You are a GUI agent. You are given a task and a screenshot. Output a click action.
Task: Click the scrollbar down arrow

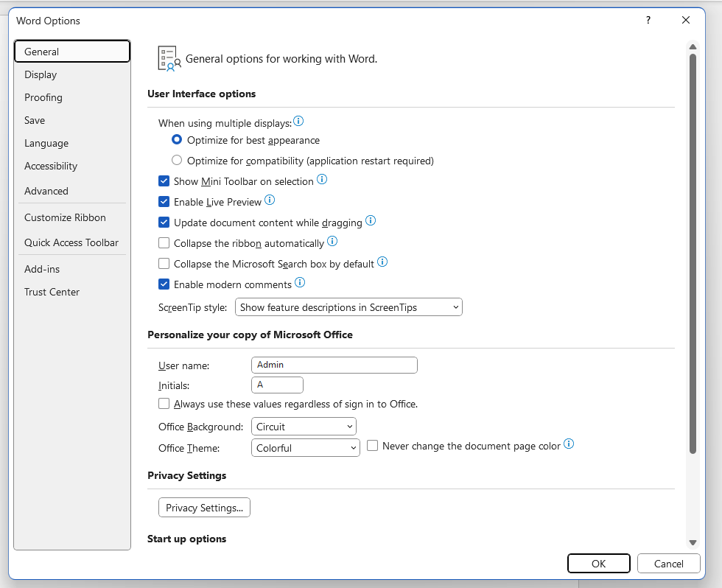click(x=693, y=542)
